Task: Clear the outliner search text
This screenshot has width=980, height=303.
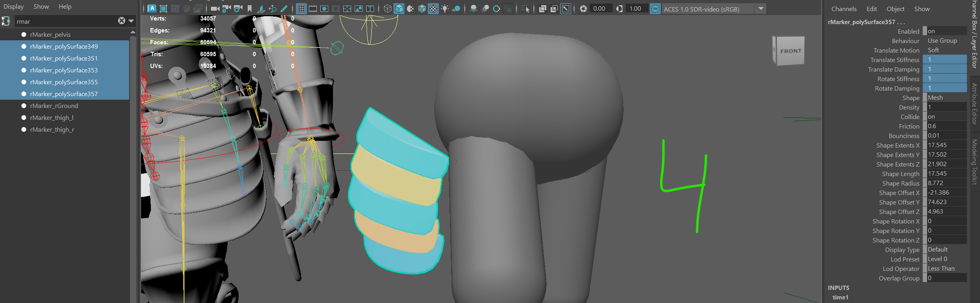Action: [122, 21]
